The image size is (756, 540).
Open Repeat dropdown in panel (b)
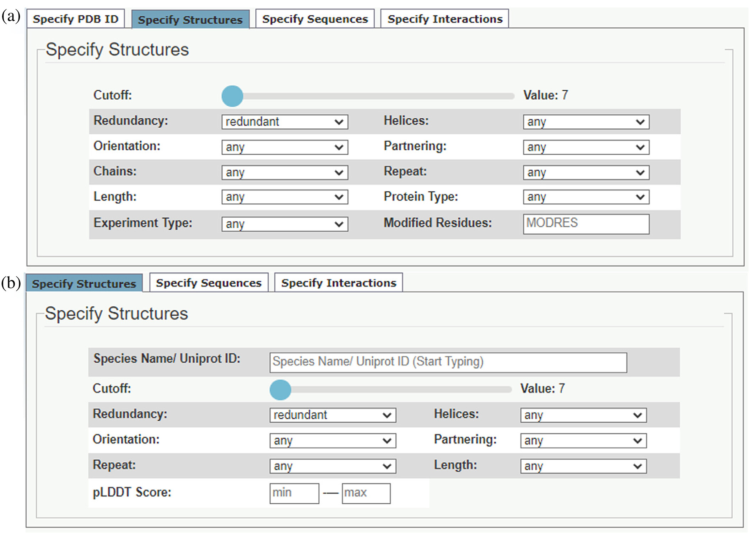[x=333, y=466]
